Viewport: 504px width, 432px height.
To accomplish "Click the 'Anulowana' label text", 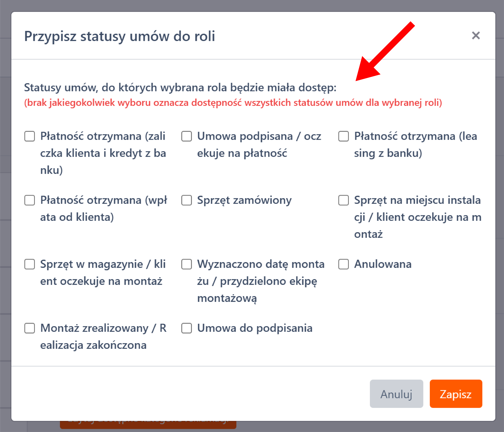I will tap(383, 264).
